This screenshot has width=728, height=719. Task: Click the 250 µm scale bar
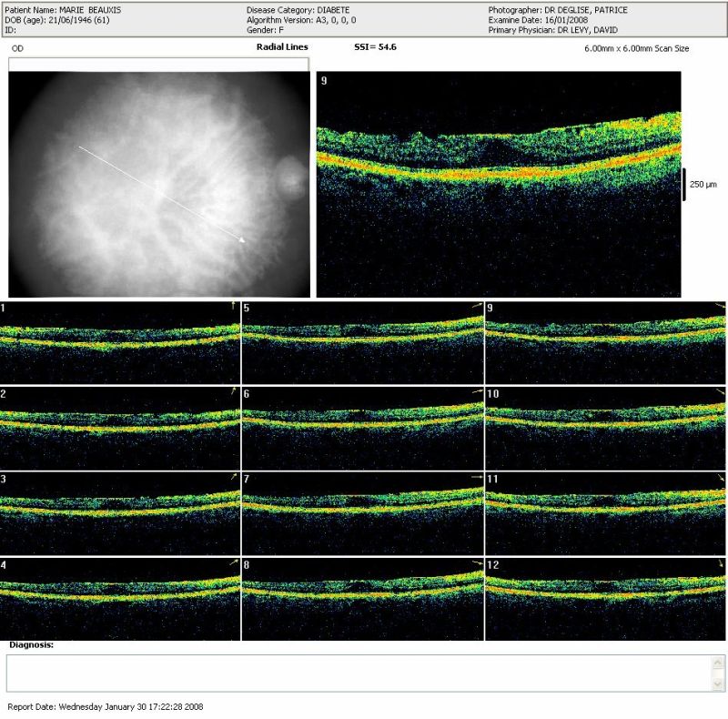(x=685, y=184)
